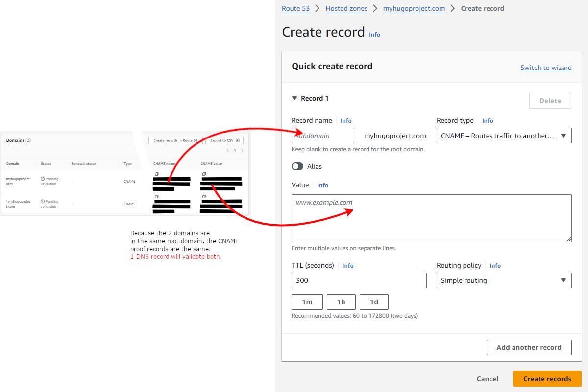Click the disabled Delete record button

tap(550, 101)
